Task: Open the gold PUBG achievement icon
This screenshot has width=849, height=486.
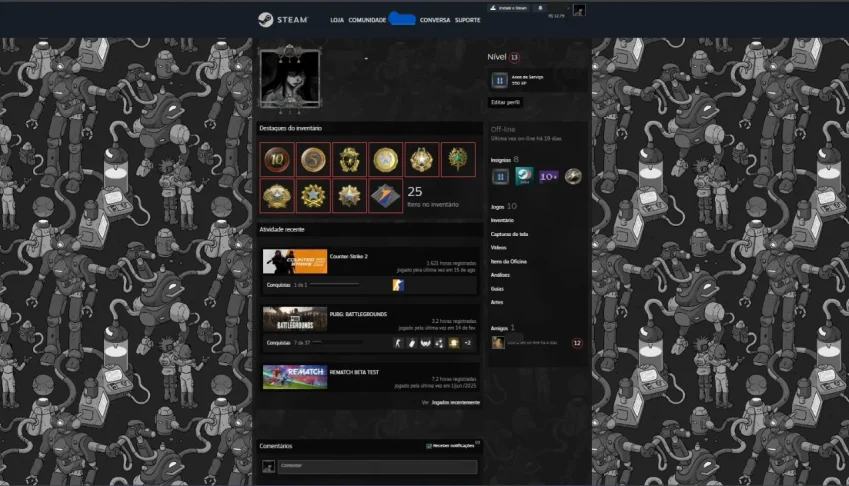Action: [453, 343]
